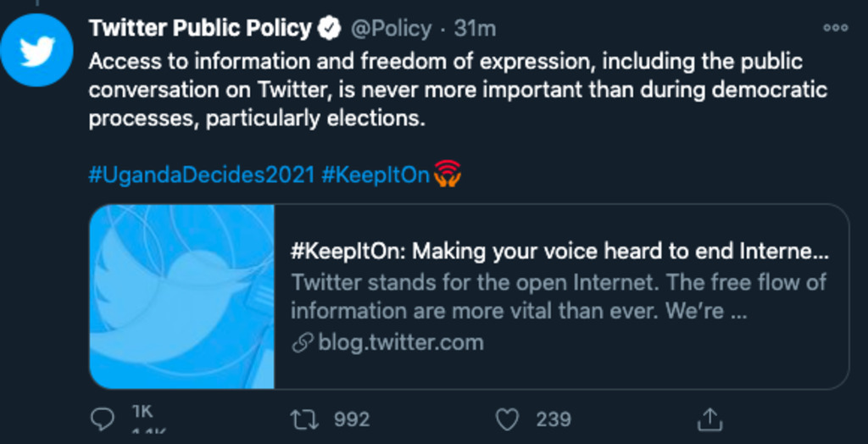Click the blog.twitter.com domain text
This screenshot has height=444, width=868.
click(401, 343)
